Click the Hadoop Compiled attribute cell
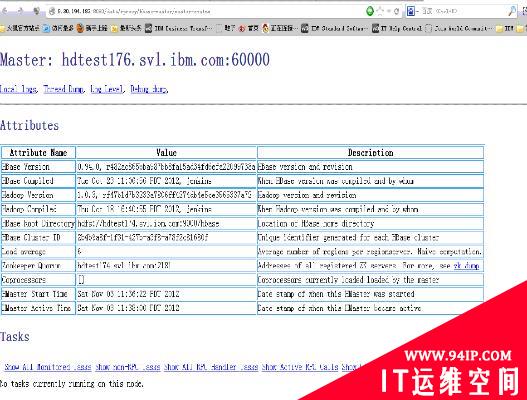This screenshot has height=400, width=527. coord(38,209)
